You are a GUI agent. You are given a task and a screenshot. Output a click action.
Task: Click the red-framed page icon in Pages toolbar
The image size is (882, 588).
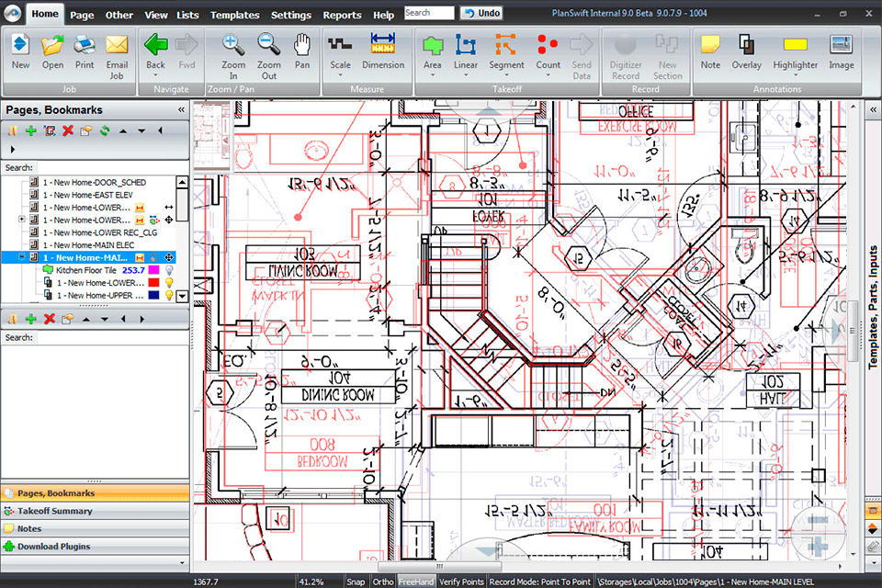coord(50,130)
